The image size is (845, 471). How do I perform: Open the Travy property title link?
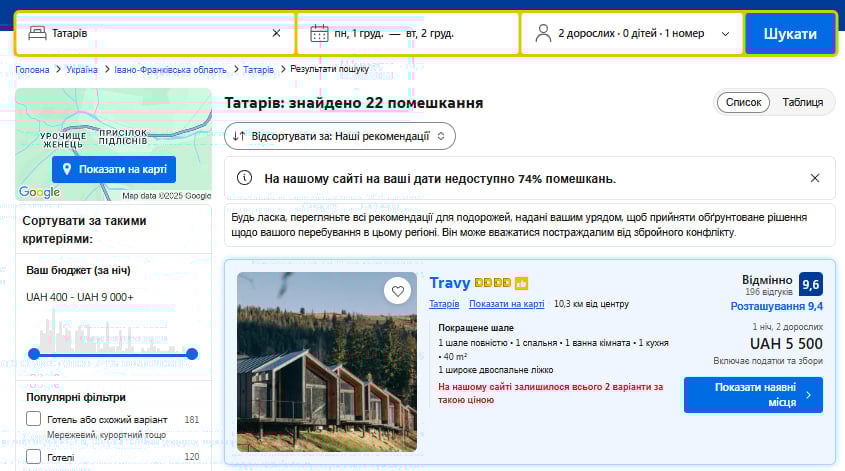pos(450,283)
